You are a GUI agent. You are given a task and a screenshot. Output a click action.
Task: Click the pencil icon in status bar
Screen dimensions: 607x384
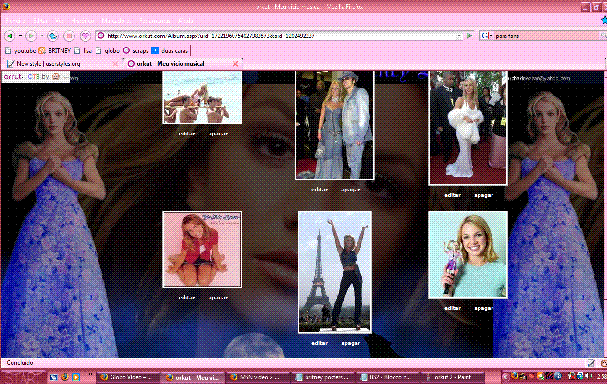[x=591, y=363]
